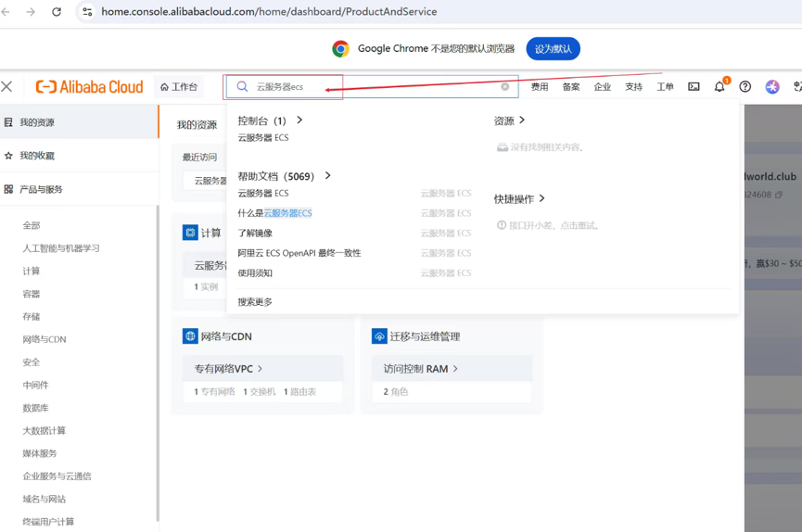Open the 备案 menu
Image resolution: width=802 pixels, height=532 pixels.
click(x=571, y=86)
